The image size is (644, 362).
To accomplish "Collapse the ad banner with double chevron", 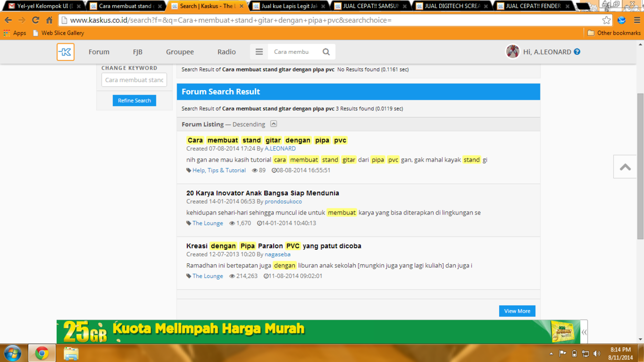I will pos(584,332).
